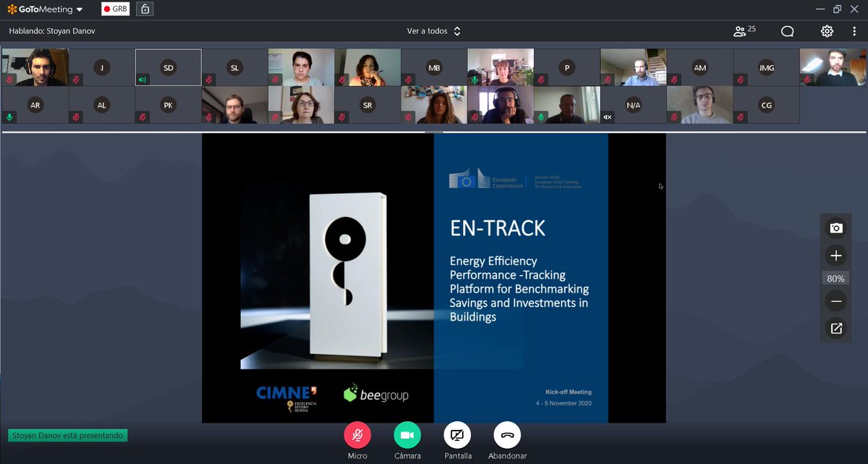Click the Abandonar hang-up button
The image size is (868, 464).
pos(507,435)
